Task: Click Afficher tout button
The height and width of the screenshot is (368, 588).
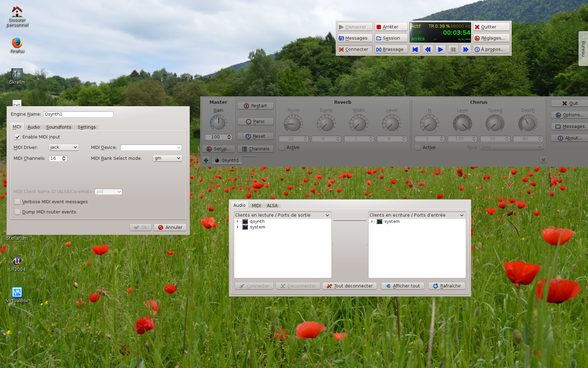Action: [x=402, y=286]
